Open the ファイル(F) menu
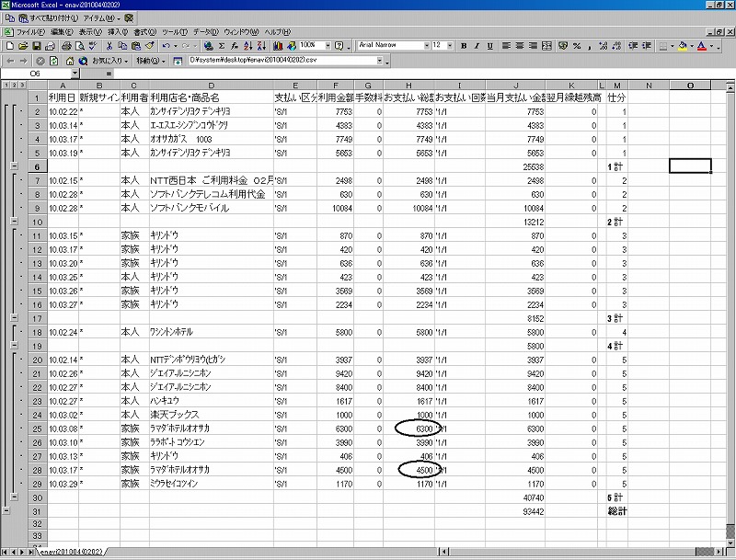The image size is (736, 560). [x=30, y=32]
